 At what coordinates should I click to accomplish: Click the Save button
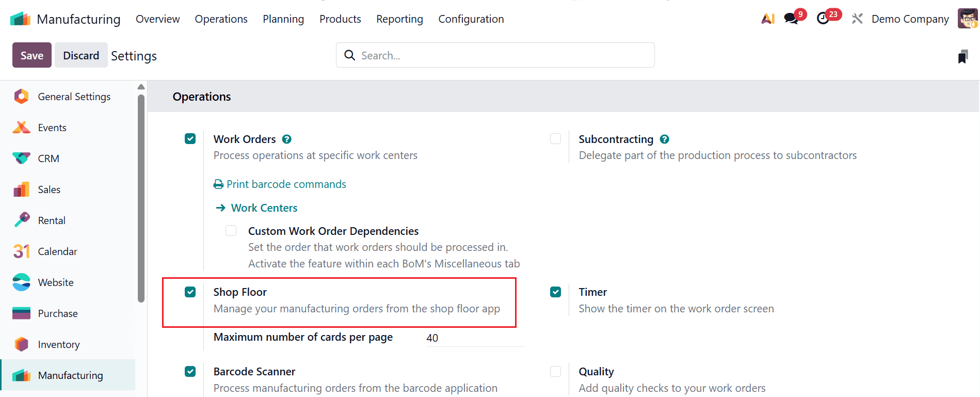point(31,55)
